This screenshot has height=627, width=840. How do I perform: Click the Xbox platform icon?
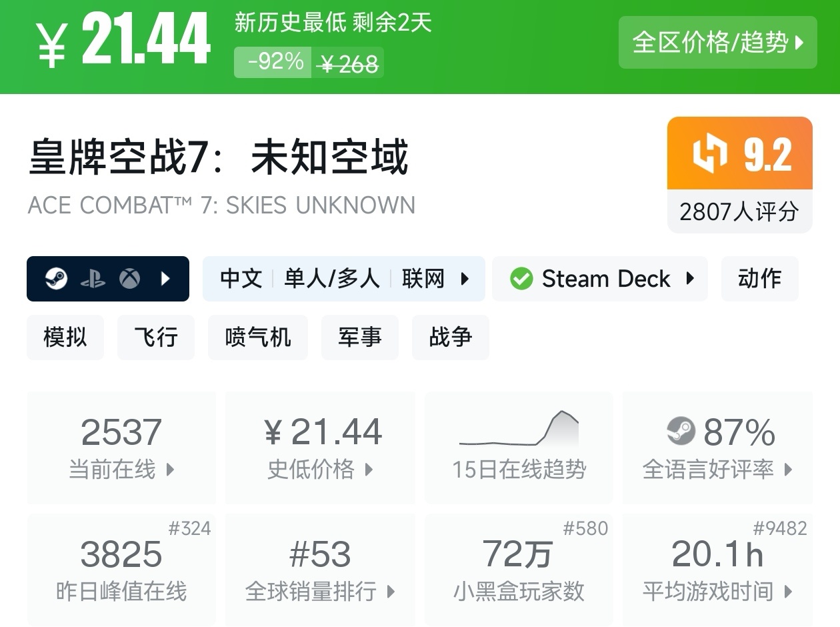(x=129, y=279)
